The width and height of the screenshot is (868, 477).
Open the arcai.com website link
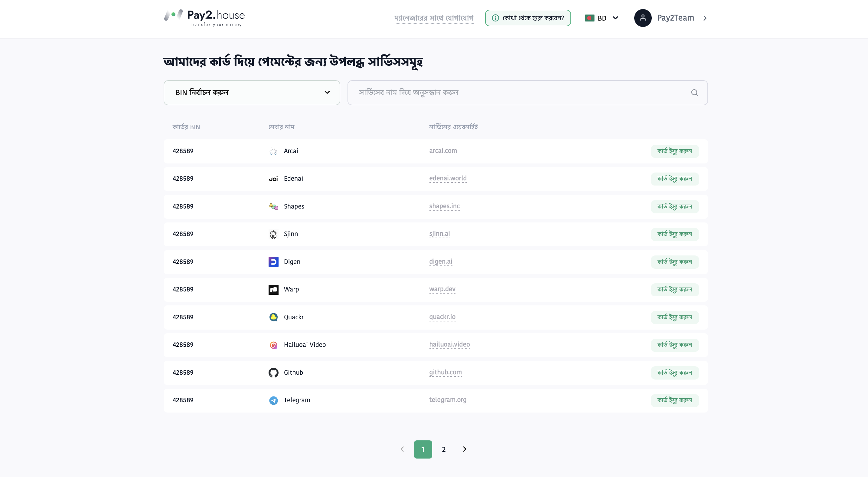point(443,151)
